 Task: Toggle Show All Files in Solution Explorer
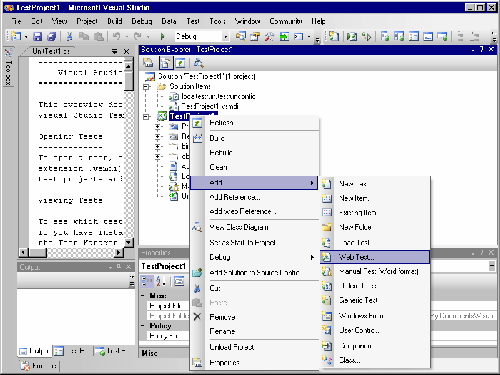(165, 63)
